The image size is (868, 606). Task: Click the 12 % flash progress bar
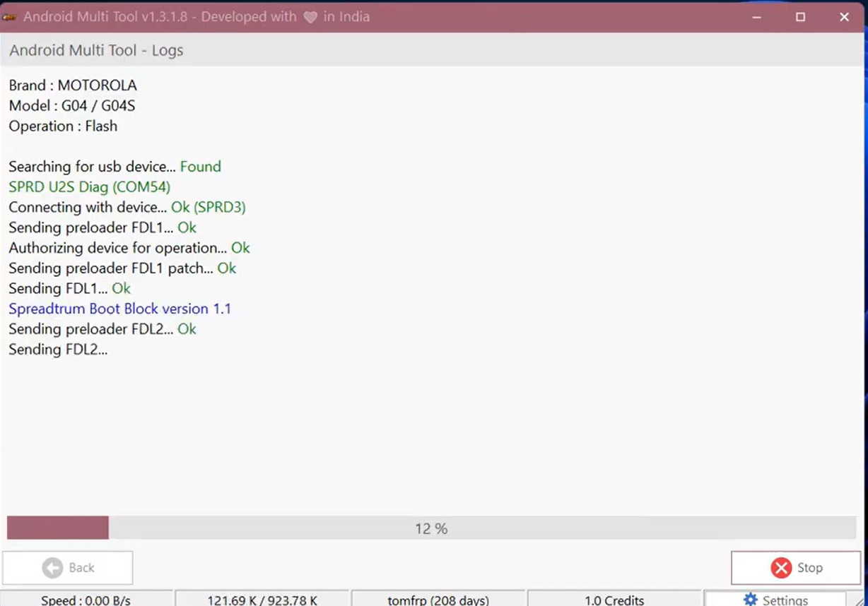[431, 528]
